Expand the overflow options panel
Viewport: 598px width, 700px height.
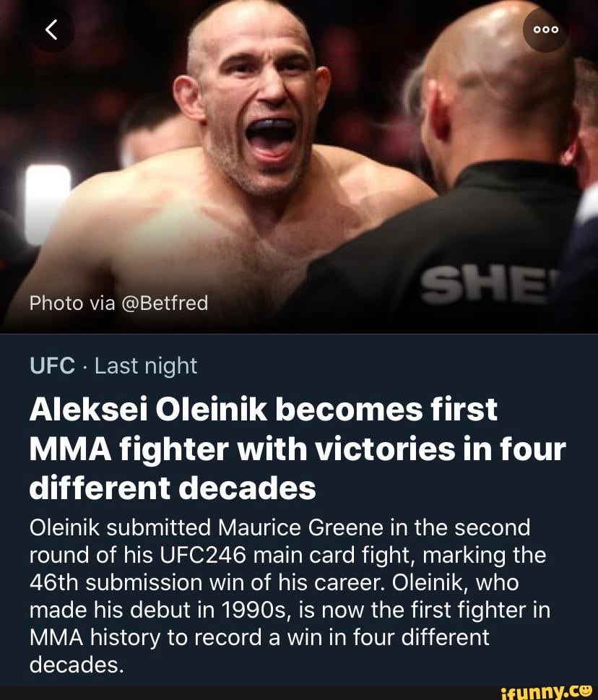click(545, 30)
